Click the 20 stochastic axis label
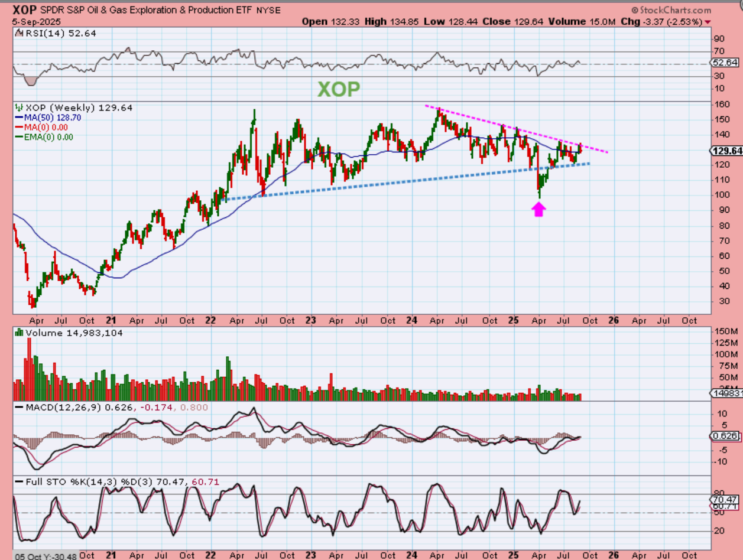 click(x=718, y=530)
